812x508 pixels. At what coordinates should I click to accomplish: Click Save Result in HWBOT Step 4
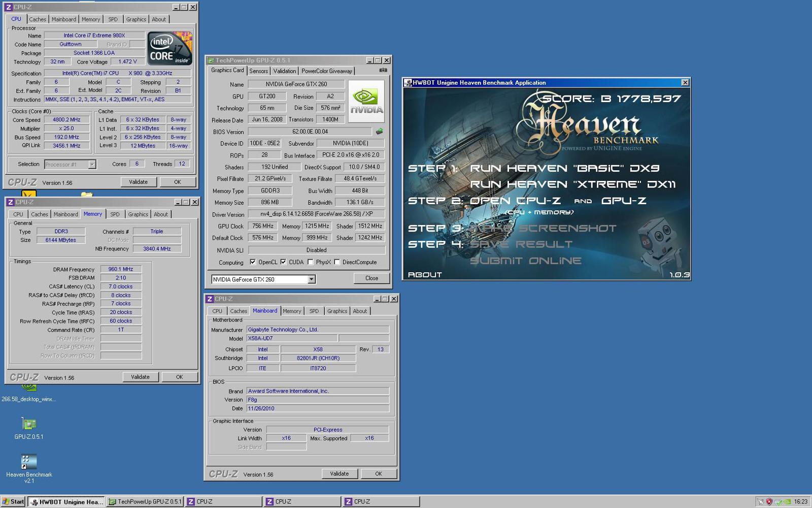(521, 244)
